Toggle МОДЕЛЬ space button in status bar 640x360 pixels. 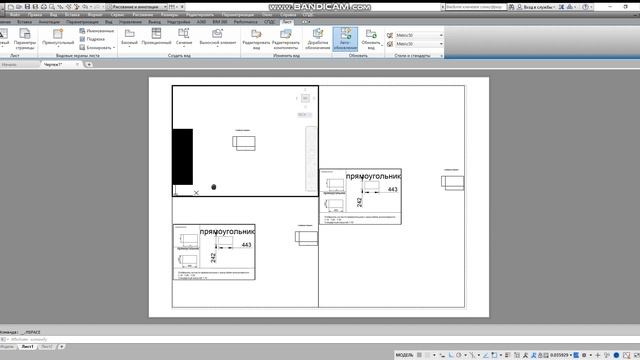(404, 356)
